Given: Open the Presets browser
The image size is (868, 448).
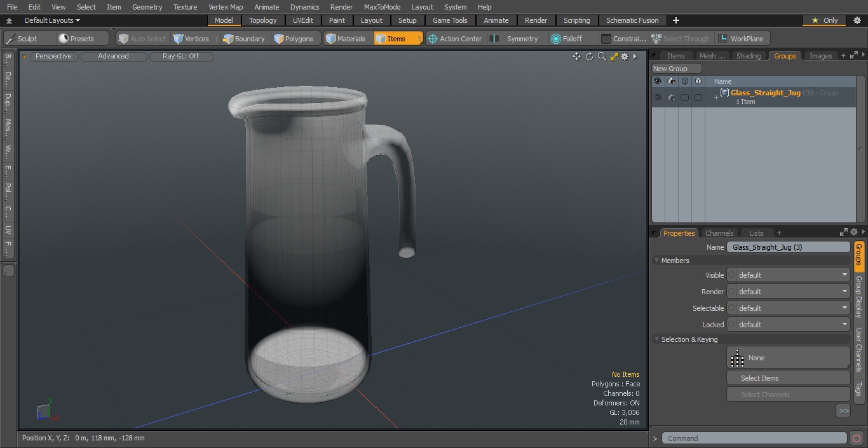Looking at the screenshot, I should (82, 39).
